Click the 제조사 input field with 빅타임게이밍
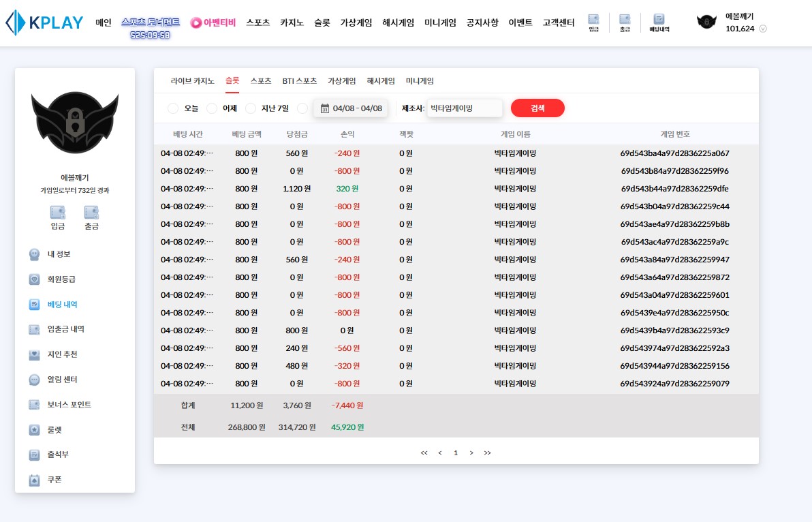The image size is (812, 522). (x=465, y=108)
